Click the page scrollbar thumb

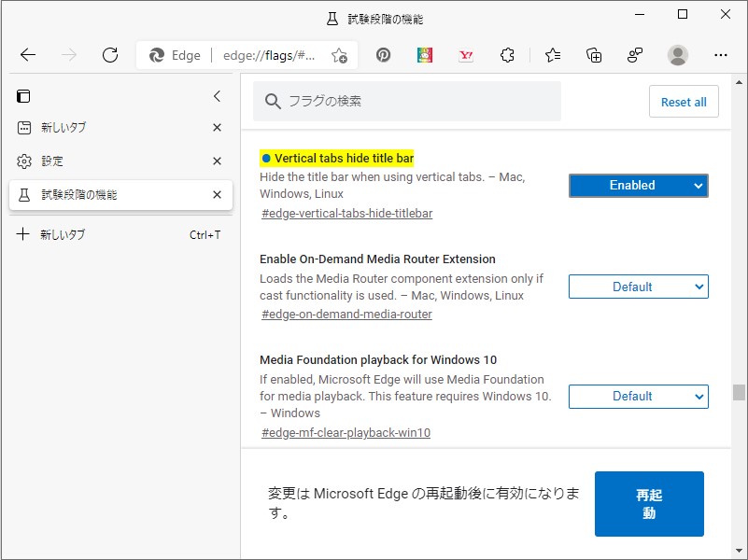tap(739, 392)
